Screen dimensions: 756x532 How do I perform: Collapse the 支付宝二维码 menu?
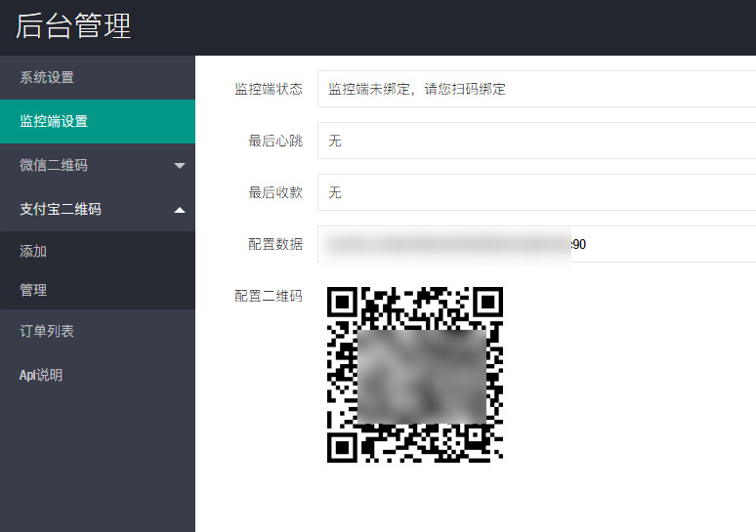coord(98,209)
